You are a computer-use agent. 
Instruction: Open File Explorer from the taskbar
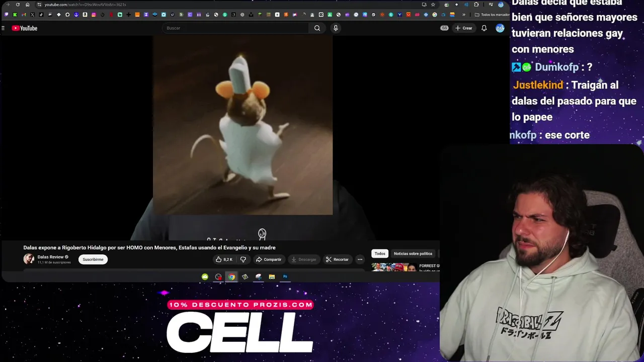click(272, 277)
